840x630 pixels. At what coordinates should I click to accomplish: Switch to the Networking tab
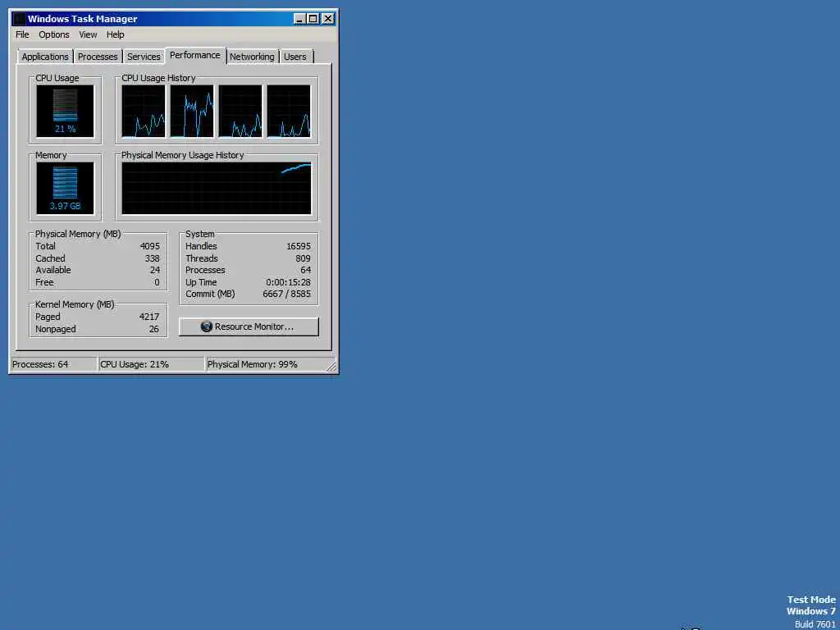252,57
